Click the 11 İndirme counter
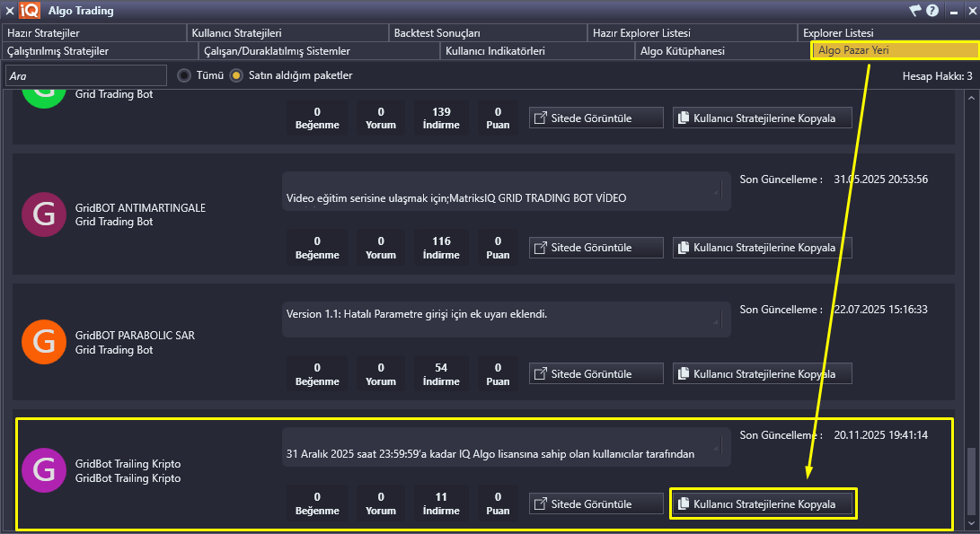Viewport: 980px width, 534px height. pyautogui.click(x=441, y=503)
